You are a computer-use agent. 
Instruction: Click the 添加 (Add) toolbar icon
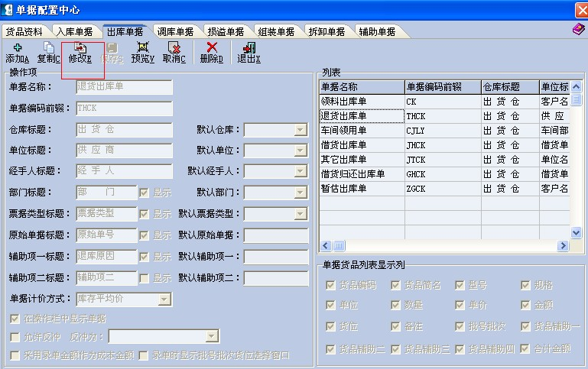coord(17,53)
